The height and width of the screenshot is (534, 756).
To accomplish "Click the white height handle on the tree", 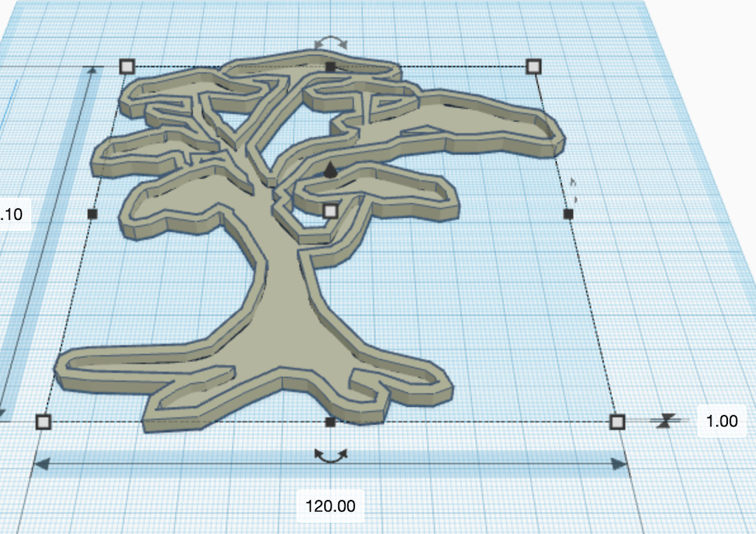I will tap(330, 211).
